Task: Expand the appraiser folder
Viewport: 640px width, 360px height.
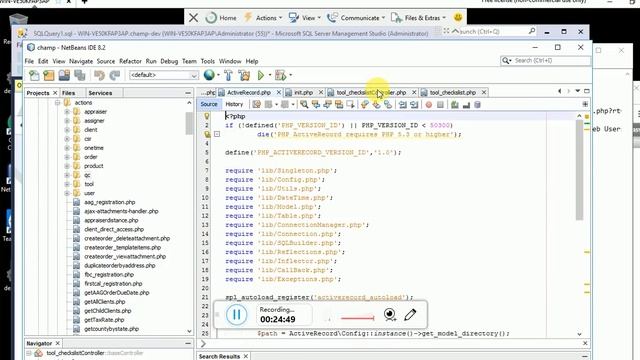Action: click(67, 111)
